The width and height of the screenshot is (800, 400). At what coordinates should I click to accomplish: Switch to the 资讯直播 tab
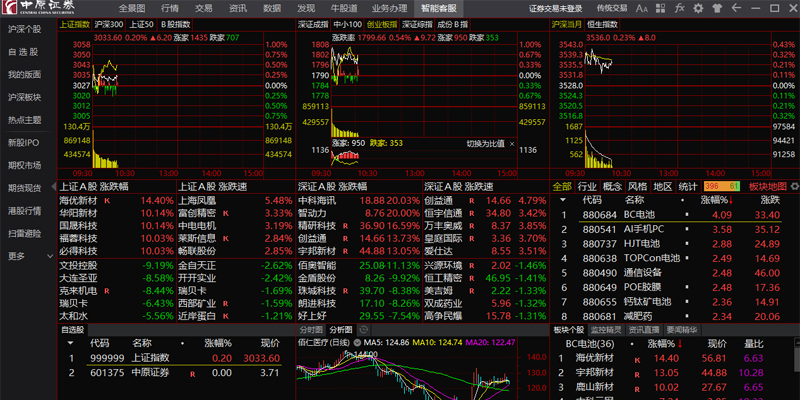(x=645, y=330)
